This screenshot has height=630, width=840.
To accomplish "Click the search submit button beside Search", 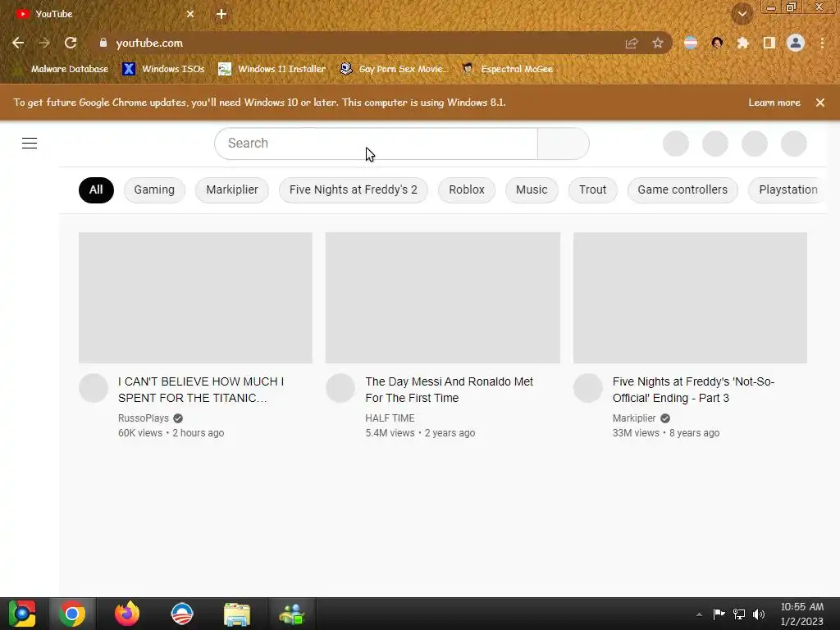I will pos(563,143).
